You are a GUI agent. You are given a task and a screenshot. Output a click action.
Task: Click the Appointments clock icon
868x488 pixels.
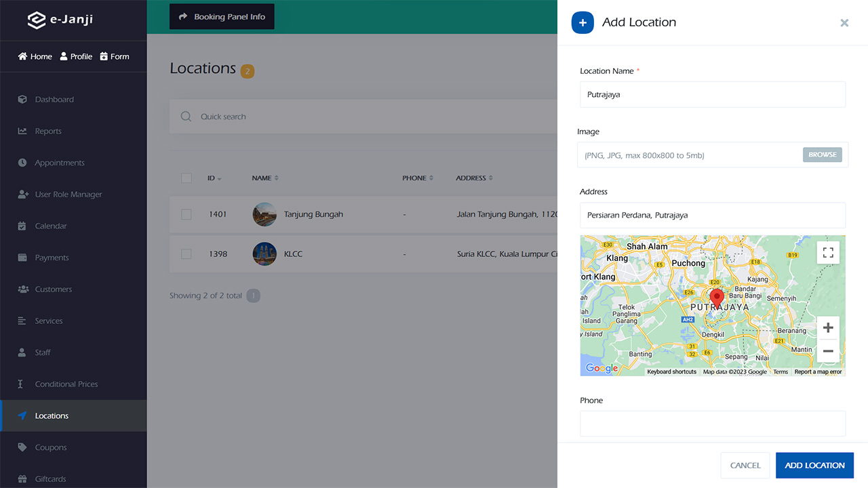tap(22, 163)
